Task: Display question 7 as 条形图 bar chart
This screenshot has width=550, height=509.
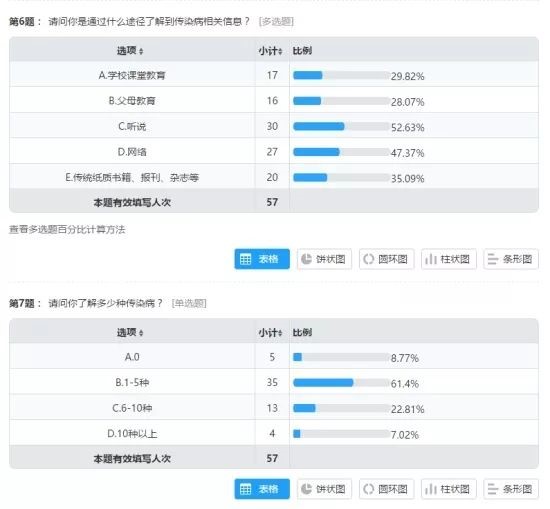Action: pyautogui.click(x=511, y=489)
